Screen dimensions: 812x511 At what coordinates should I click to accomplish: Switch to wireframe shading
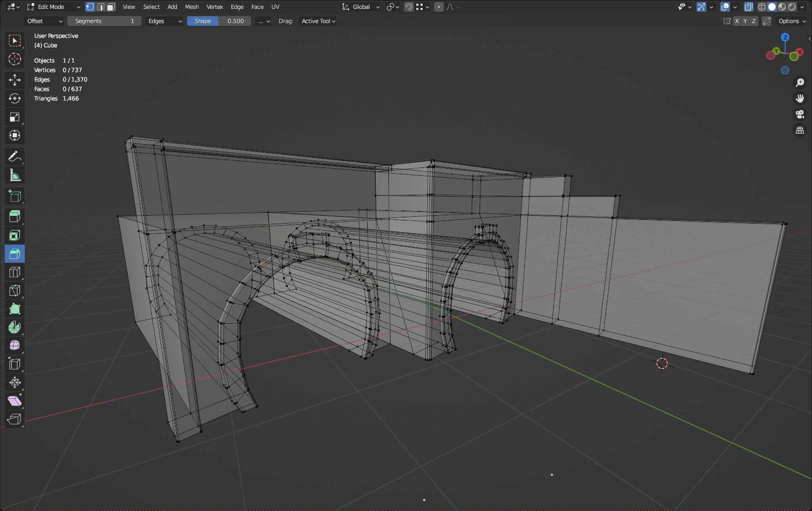[x=762, y=7]
